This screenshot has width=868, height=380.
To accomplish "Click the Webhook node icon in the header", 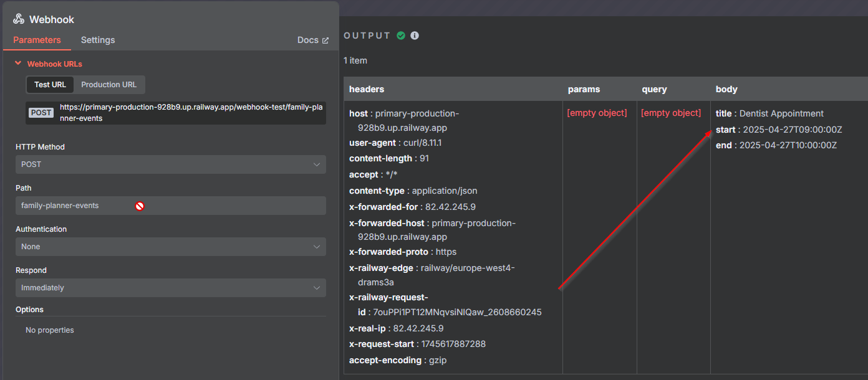I will pyautogui.click(x=19, y=19).
